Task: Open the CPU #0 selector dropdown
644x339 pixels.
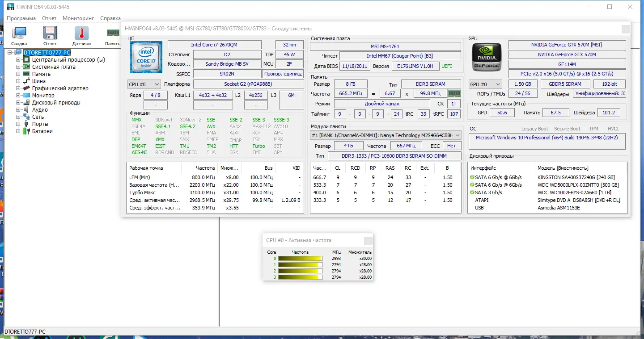Action: click(144, 84)
